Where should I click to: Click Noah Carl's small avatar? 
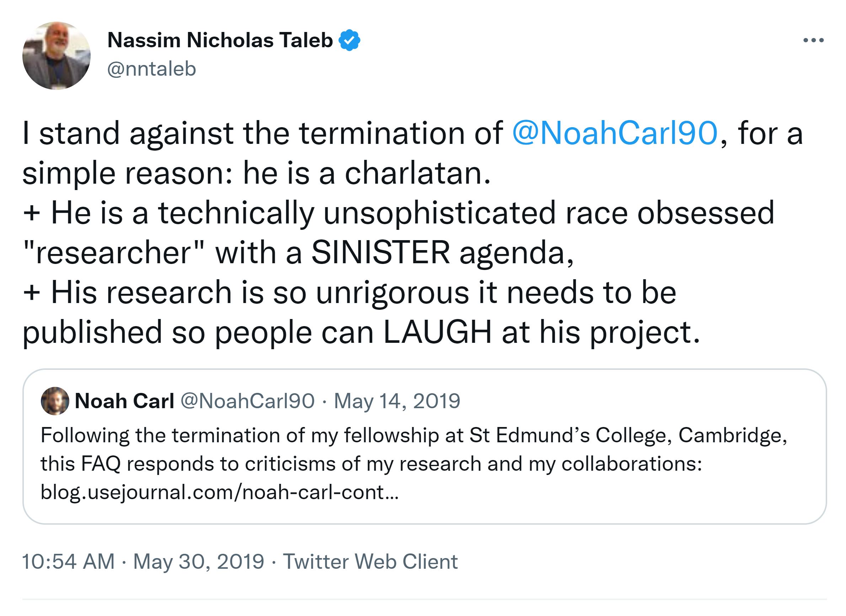[x=55, y=401]
